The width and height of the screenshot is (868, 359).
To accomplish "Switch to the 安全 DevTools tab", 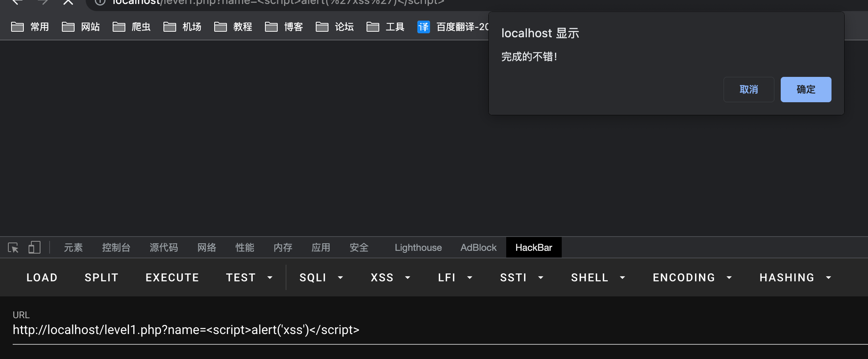I will (359, 248).
